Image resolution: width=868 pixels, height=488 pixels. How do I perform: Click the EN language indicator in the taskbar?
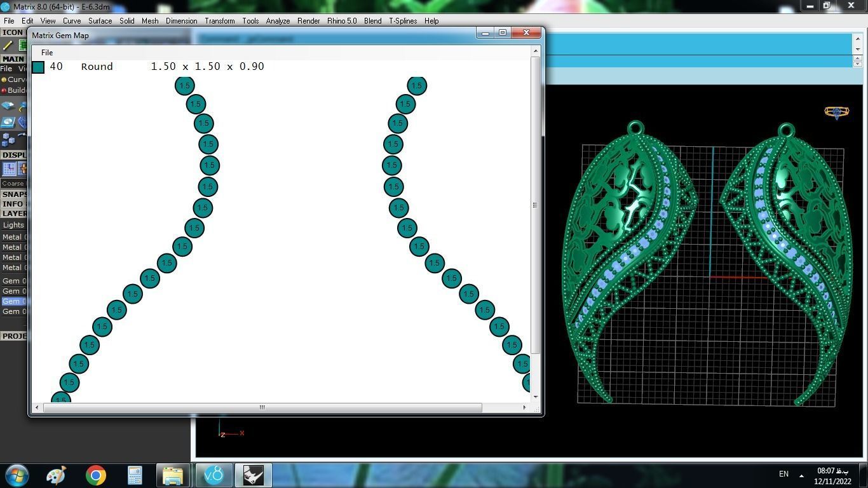783,474
